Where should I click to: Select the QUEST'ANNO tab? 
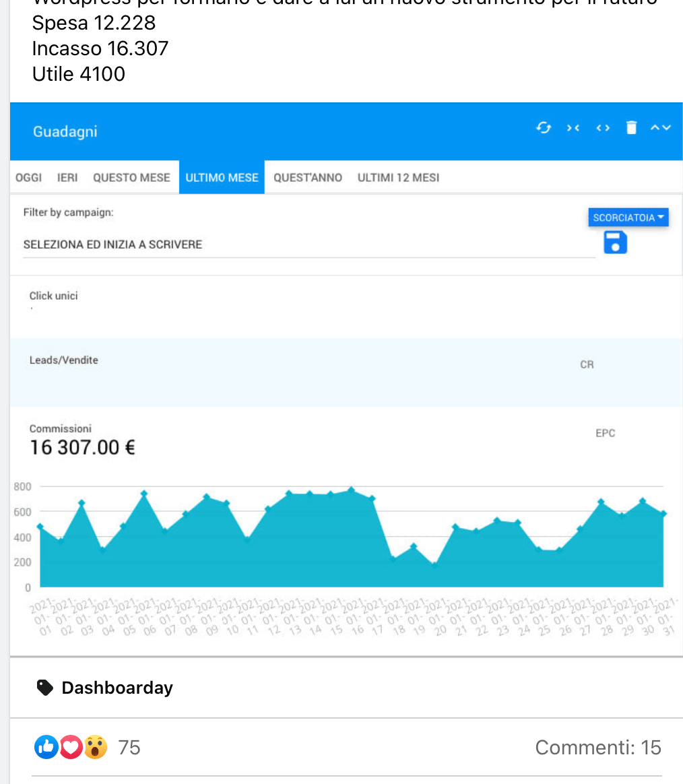308,178
